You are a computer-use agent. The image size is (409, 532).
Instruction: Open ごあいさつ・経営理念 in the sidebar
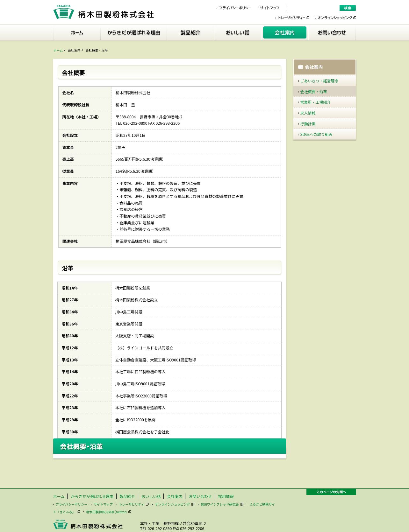click(x=325, y=81)
